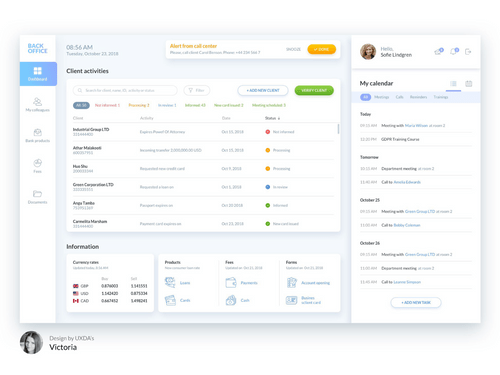Show only Trainings in calendar

point(441,97)
